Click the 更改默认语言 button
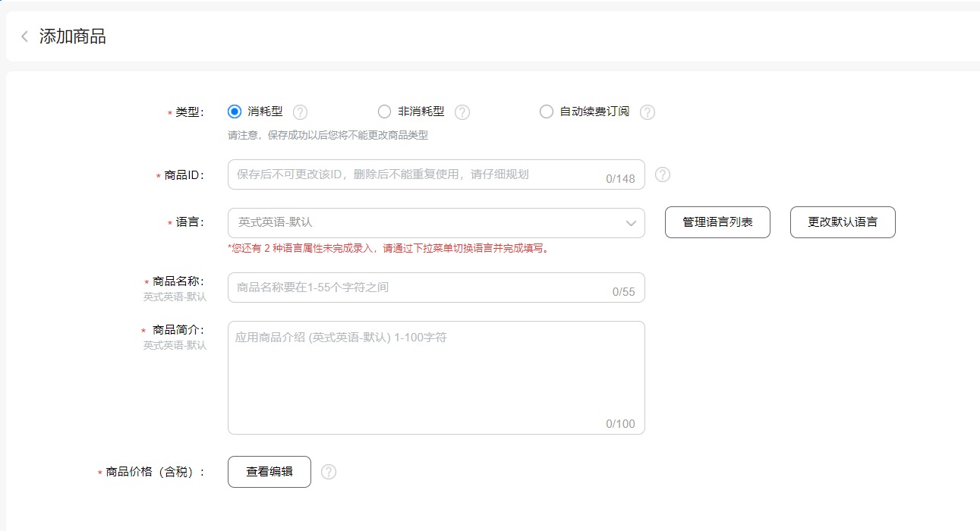980x531 pixels. pyautogui.click(x=843, y=222)
